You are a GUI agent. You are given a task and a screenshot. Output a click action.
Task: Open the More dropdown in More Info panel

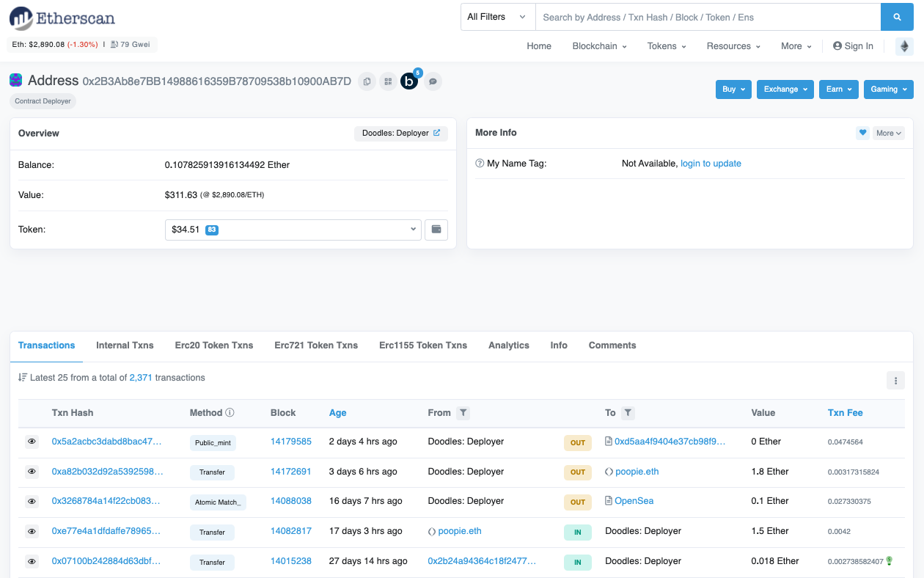[889, 133]
